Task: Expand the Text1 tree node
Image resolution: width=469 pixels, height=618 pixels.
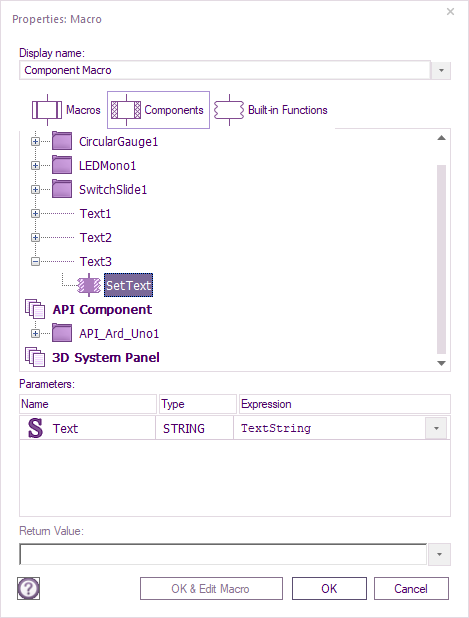Action: (x=35, y=214)
